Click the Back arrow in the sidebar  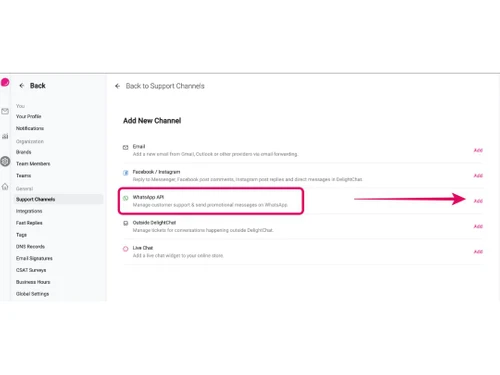(22, 86)
